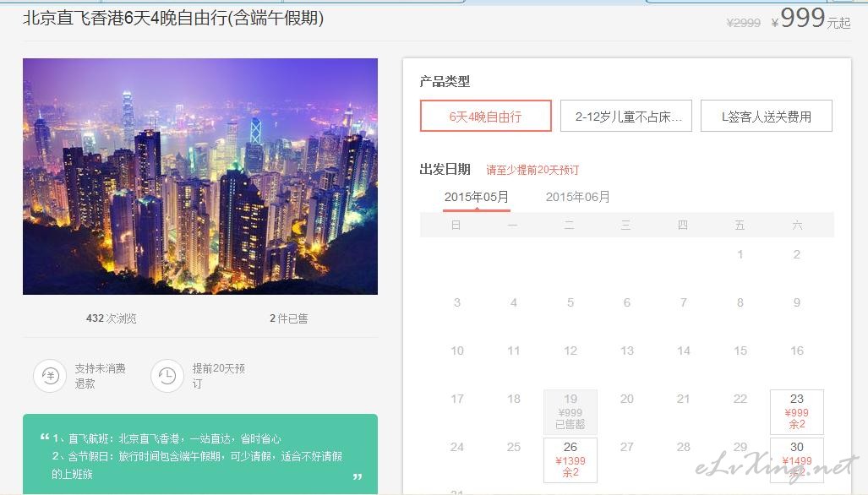This screenshot has height=495, width=868.
Task: Click calendar date 15
Action: [x=740, y=351]
